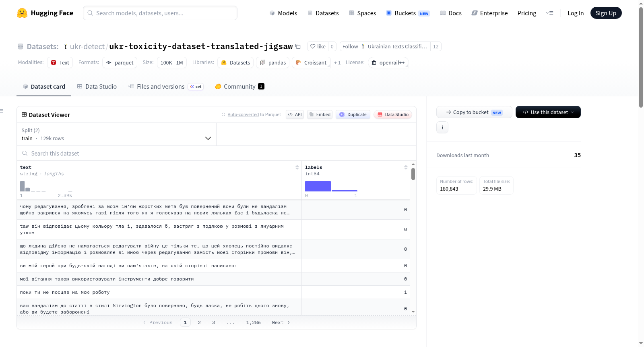This screenshot has height=347, width=644.
Task: Open Buckets in the top navigation
Action: coord(408,13)
